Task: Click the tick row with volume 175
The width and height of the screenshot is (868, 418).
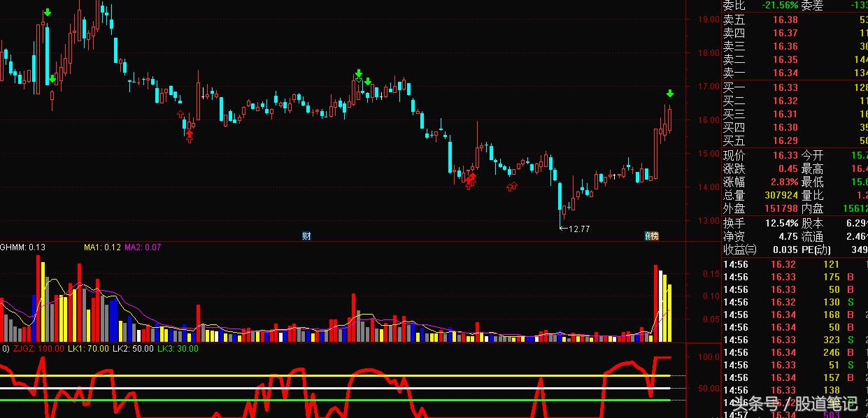Action: tap(795, 278)
